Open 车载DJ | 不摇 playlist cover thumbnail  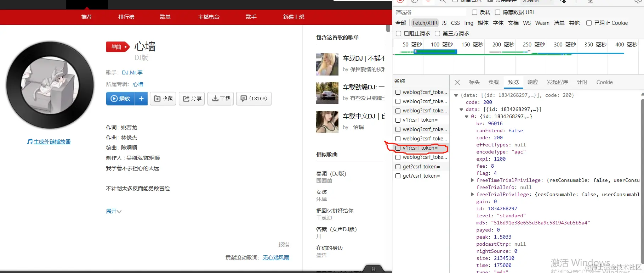[x=327, y=64]
